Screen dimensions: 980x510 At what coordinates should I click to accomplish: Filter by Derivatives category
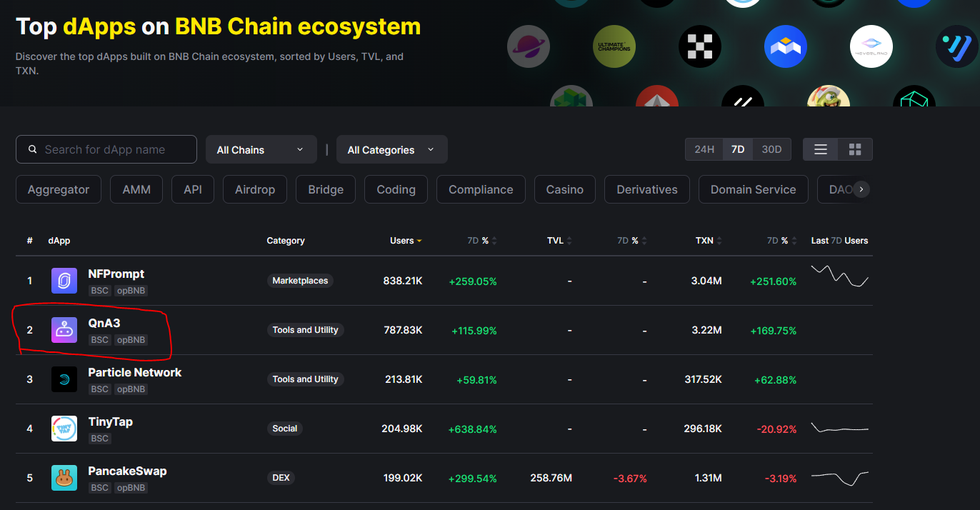pos(647,189)
